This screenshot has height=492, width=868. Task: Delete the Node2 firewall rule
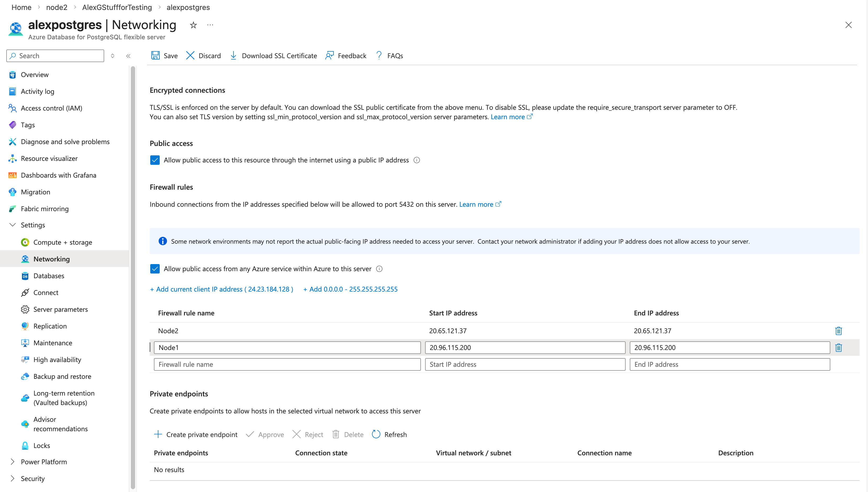pyautogui.click(x=839, y=331)
